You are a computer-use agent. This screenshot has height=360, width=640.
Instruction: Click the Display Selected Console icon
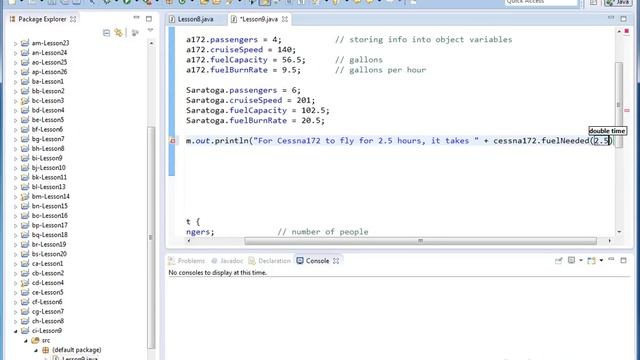(571, 260)
